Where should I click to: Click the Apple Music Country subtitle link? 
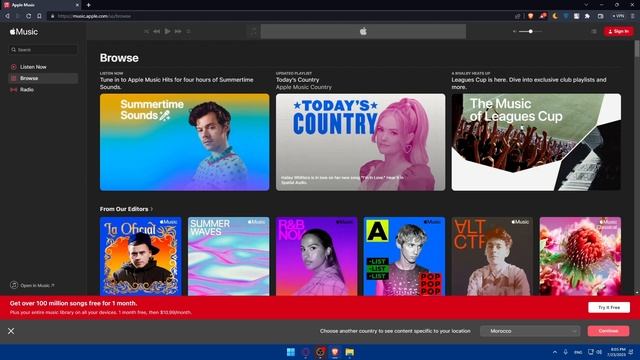304,87
